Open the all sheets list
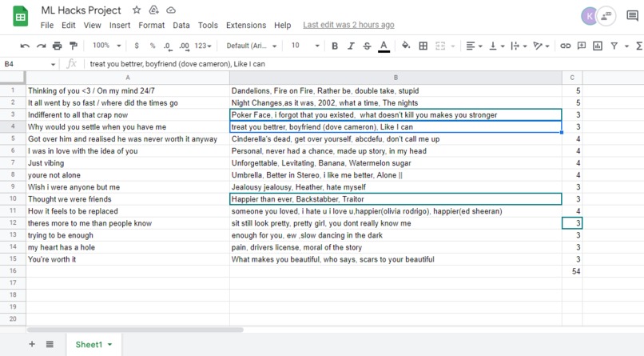The height and width of the screenshot is (356, 644). click(x=50, y=344)
